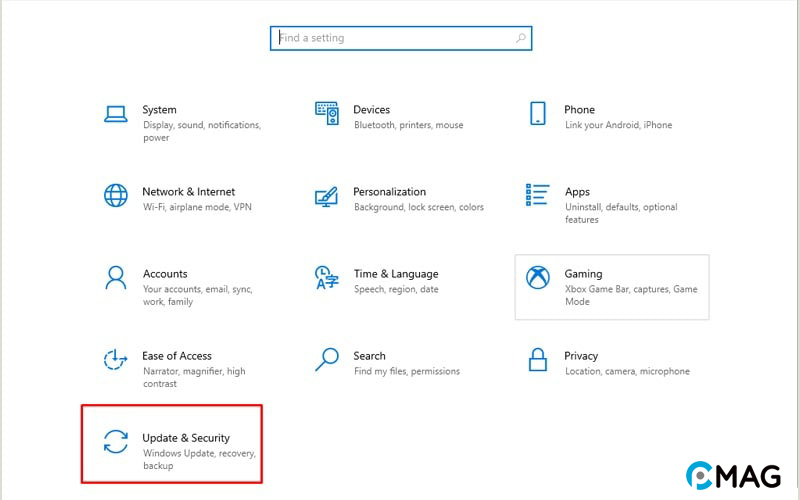Click the Accounts person icon
This screenshot has height=500, width=800.
116,277
